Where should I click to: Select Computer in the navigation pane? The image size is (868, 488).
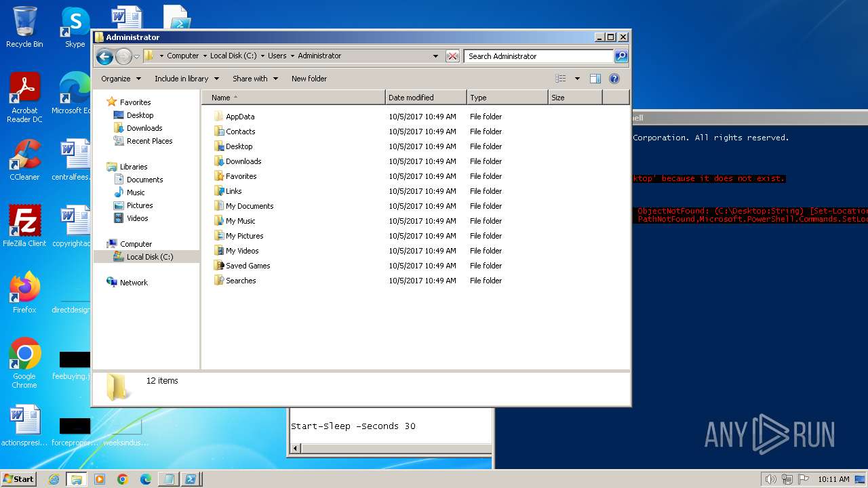pyautogui.click(x=136, y=244)
